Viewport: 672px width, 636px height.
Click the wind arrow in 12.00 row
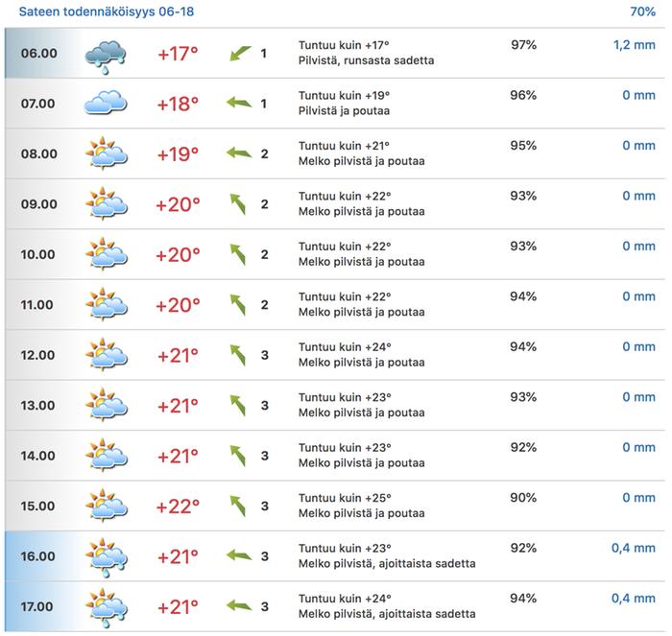click(238, 355)
